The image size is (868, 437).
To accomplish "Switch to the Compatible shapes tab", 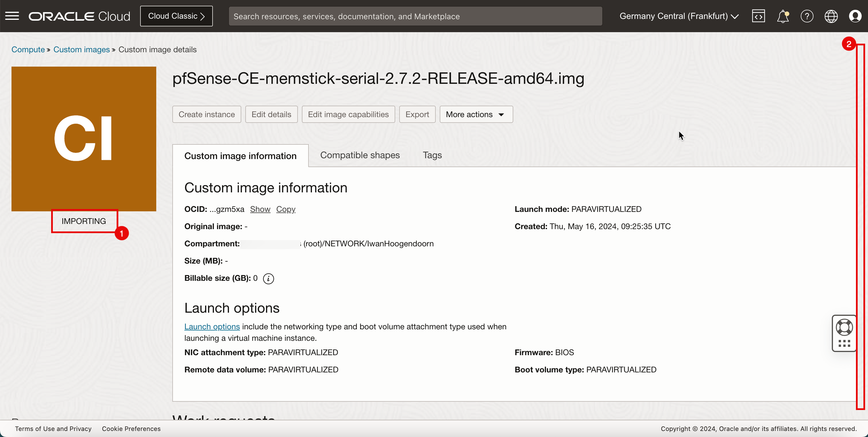I will (360, 155).
